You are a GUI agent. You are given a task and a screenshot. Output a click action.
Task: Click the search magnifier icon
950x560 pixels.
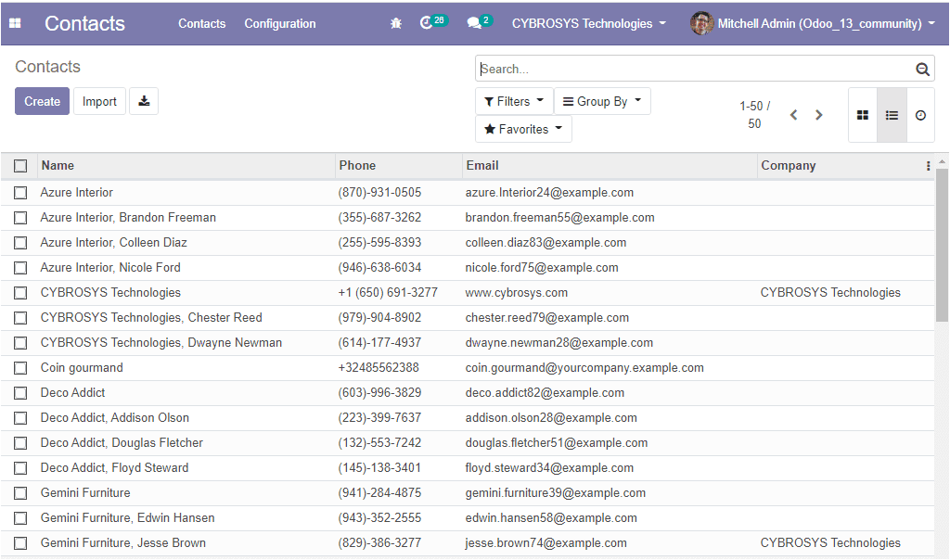pyautogui.click(x=922, y=70)
